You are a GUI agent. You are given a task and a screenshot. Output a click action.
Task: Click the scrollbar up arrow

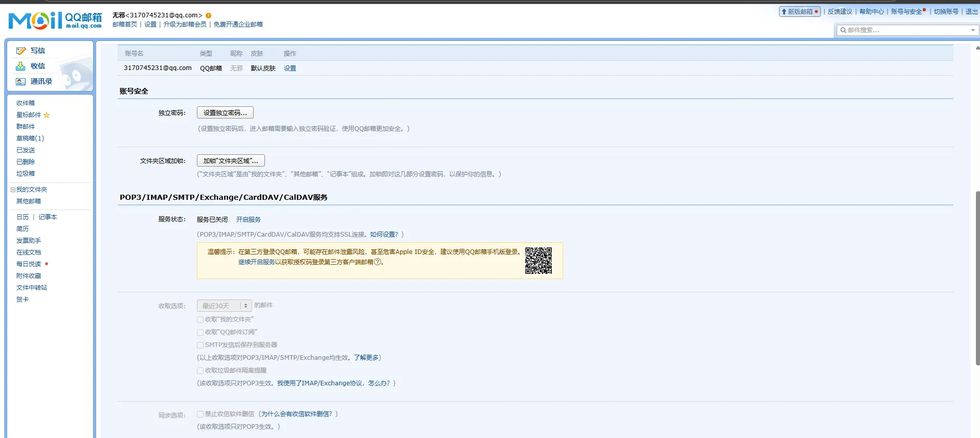click(977, 48)
